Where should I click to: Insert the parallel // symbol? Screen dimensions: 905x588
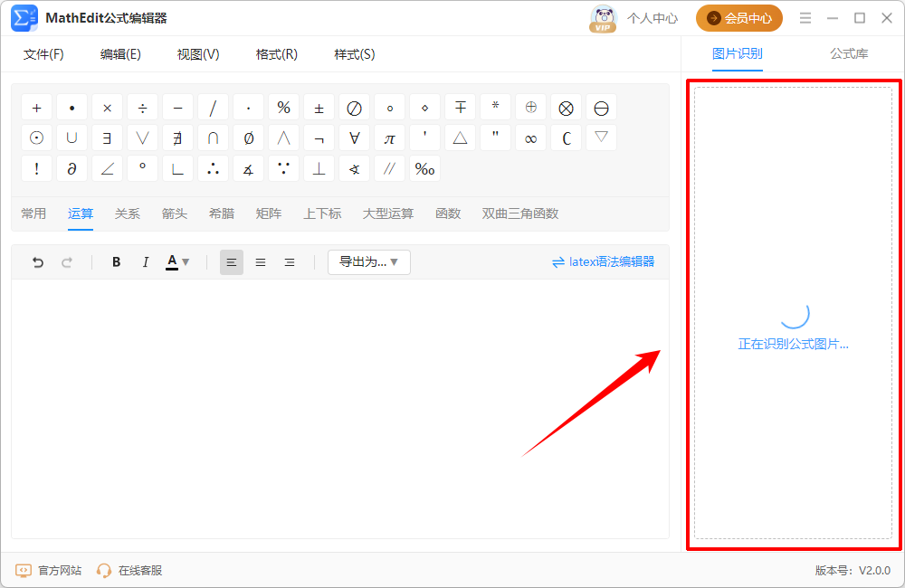(x=389, y=168)
